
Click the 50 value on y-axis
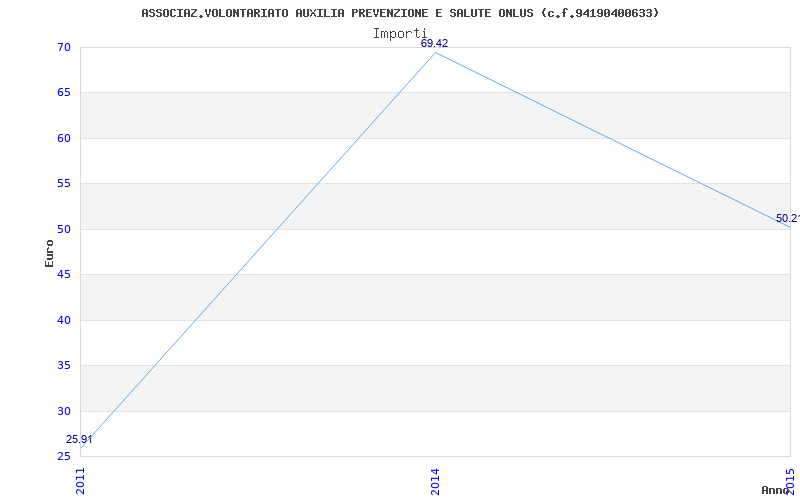(x=64, y=229)
